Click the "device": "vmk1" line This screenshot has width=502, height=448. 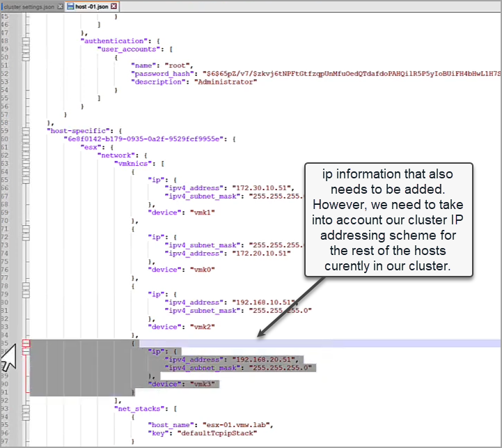(x=181, y=213)
